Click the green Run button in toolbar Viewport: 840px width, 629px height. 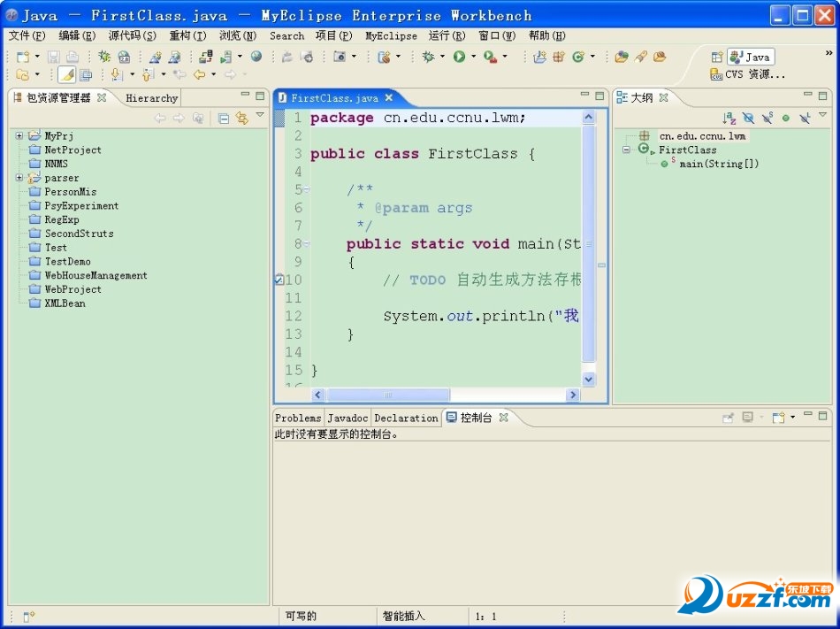point(459,57)
